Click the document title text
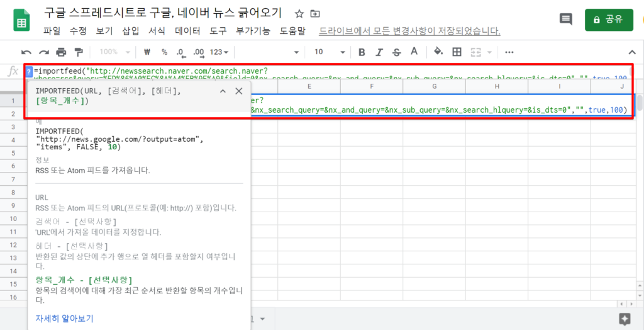644x330 pixels. (x=163, y=13)
